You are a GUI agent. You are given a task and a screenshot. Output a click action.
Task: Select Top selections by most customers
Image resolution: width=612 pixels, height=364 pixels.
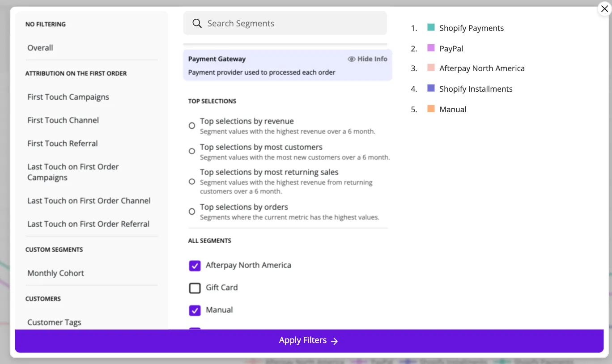[192, 151]
